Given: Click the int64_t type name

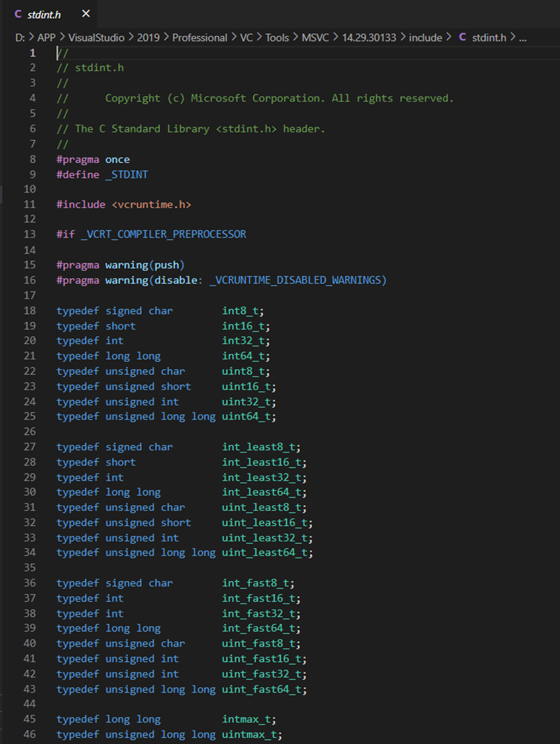Looking at the screenshot, I should pyautogui.click(x=243, y=356).
